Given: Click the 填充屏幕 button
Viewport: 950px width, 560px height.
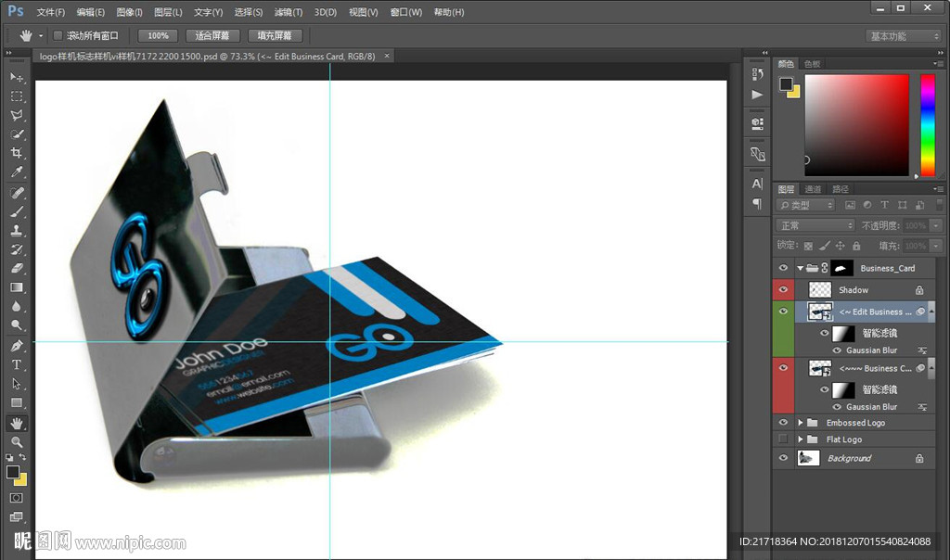Looking at the screenshot, I should pos(275,36).
